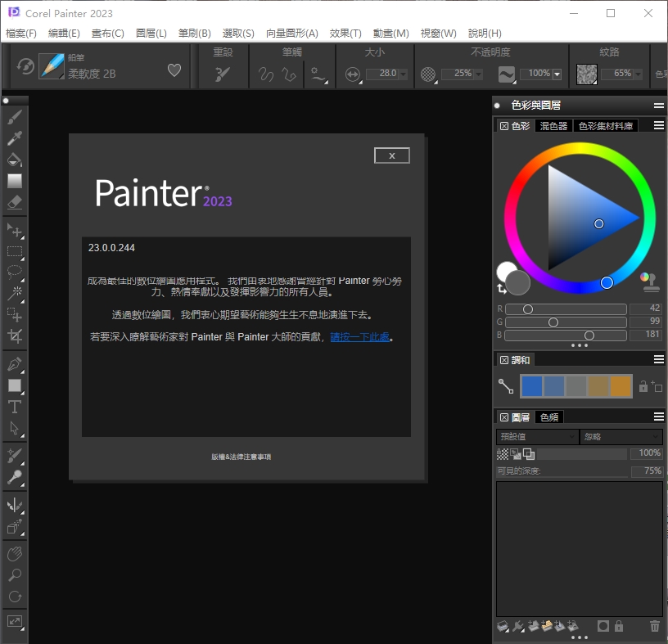
Task: Toggle preserve transparency in the Layers panel
Action: click(x=503, y=453)
